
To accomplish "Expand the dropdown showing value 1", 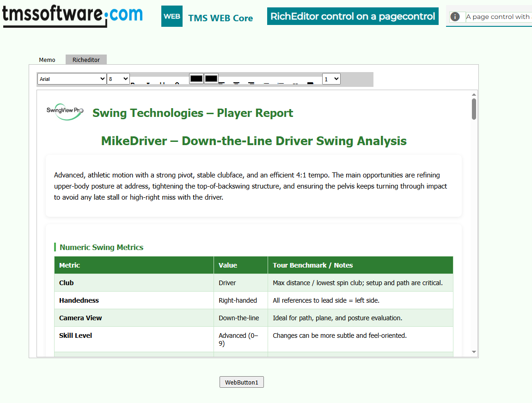I will pos(331,79).
